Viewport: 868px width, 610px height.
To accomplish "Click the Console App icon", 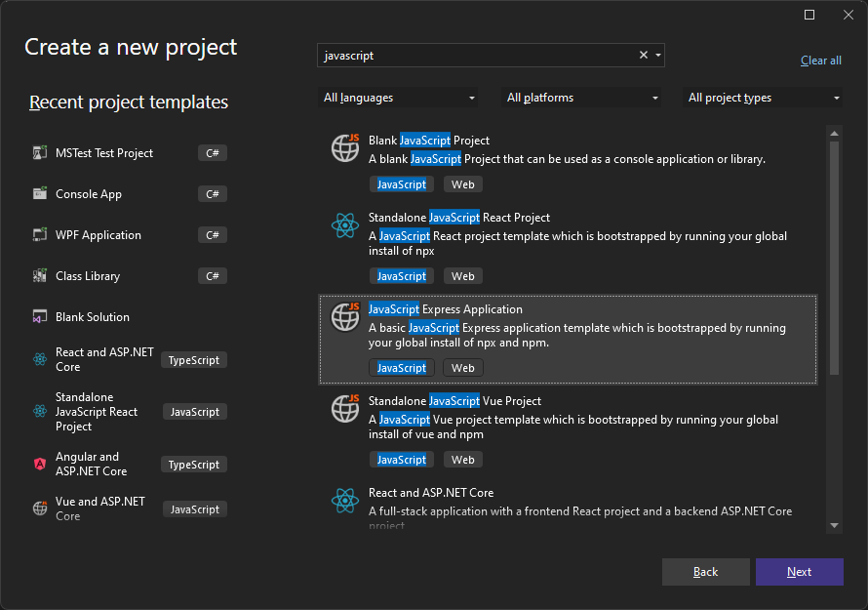I will click(39, 193).
